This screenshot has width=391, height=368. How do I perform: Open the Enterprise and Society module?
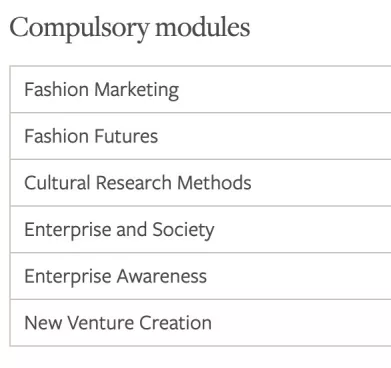(x=201, y=229)
